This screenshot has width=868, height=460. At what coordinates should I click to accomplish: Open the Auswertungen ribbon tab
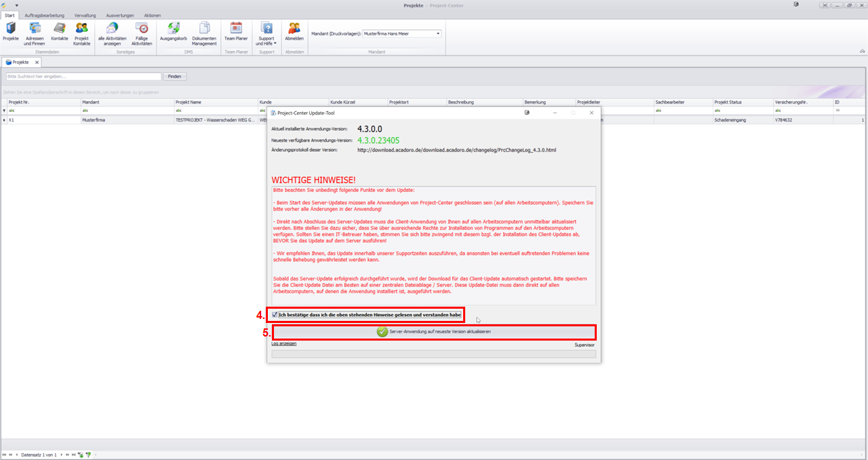tap(120, 15)
